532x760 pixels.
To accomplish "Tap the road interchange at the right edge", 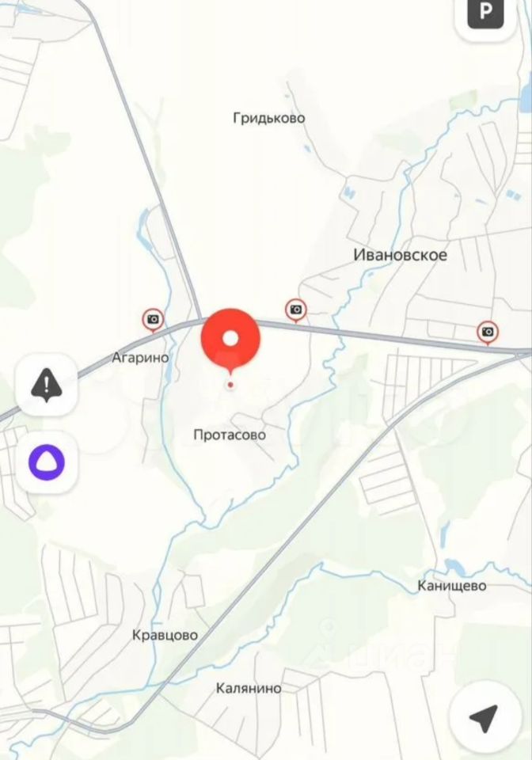I will (x=523, y=353).
